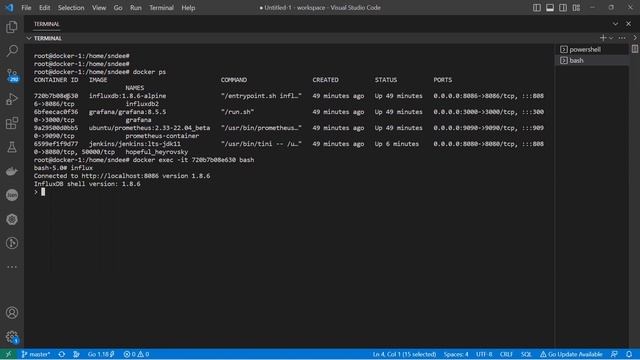640x360 pixels.
Task: Open errors and warnings problems indicator
Action: tap(136, 354)
